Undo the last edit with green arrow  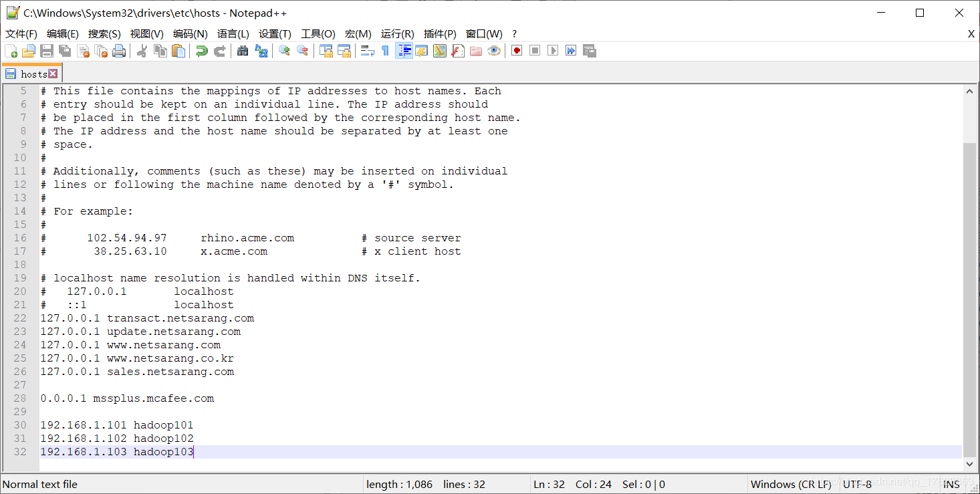(201, 51)
